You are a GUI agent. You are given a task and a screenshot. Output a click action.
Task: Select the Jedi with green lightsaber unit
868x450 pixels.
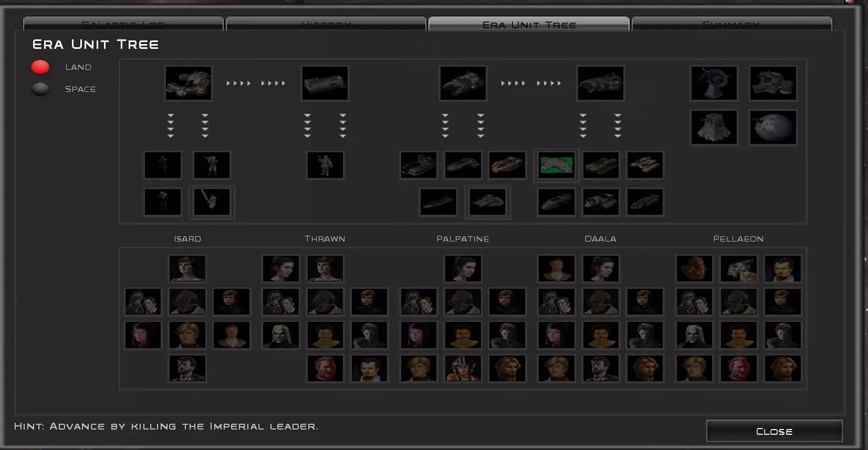(x=212, y=202)
